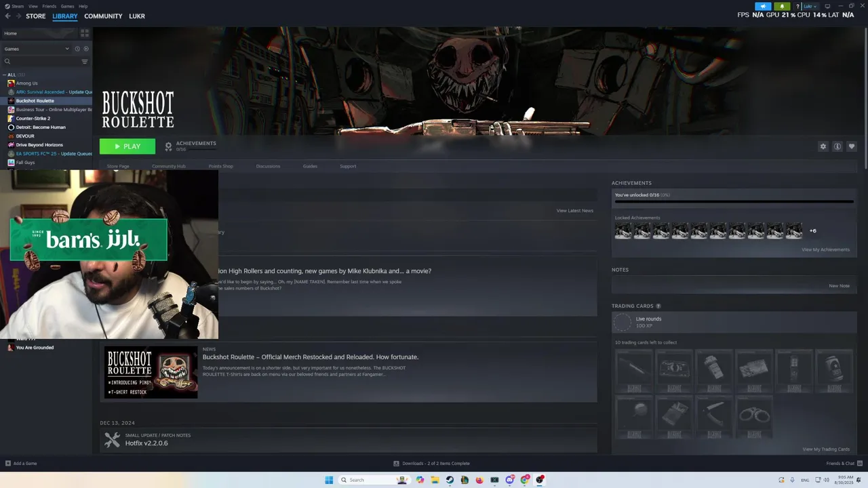
Task: Click the ready-to-play filter icon
Action: coord(86,49)
